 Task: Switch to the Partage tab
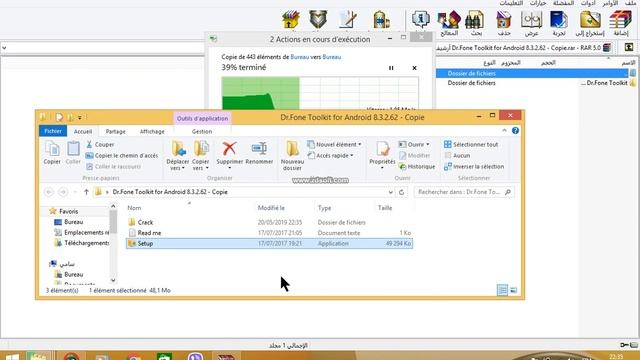point(116,131)
